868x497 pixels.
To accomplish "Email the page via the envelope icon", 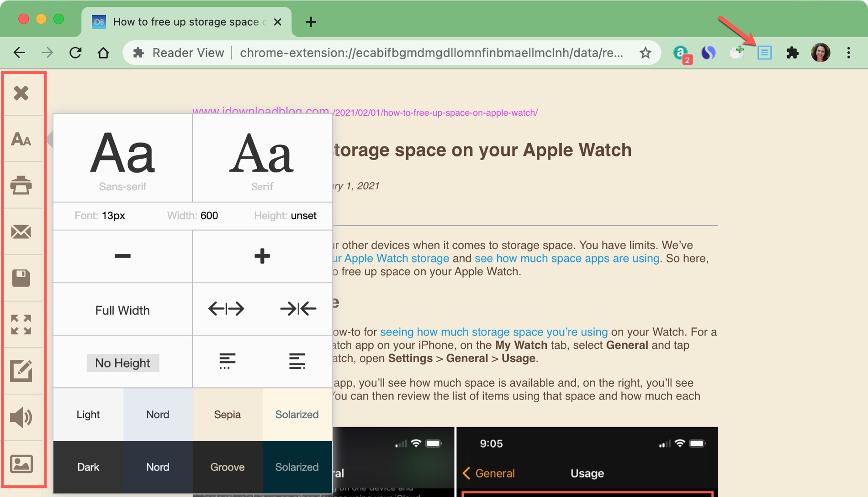I will [21, 232].
